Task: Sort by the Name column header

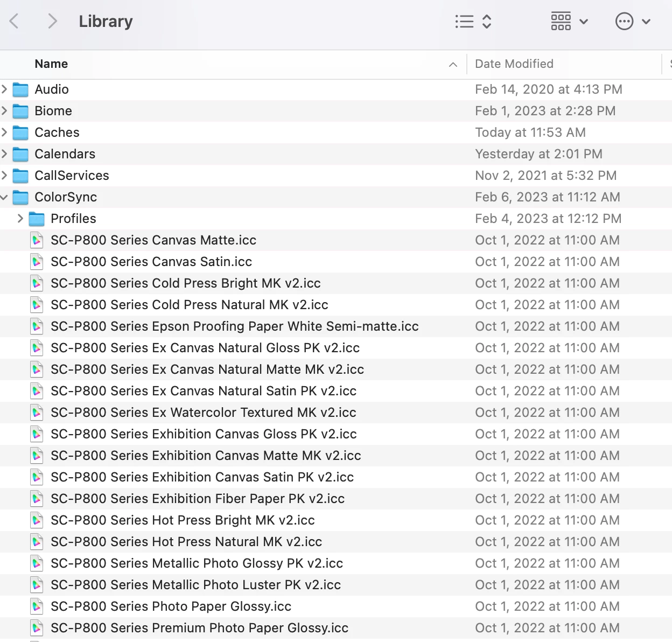Action: tap(51, 64)
